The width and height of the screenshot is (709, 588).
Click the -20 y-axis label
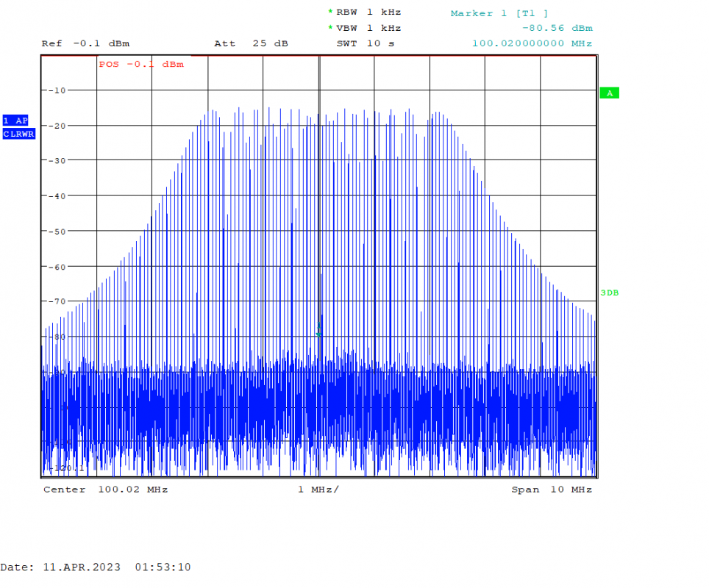(x=57, y=126)
